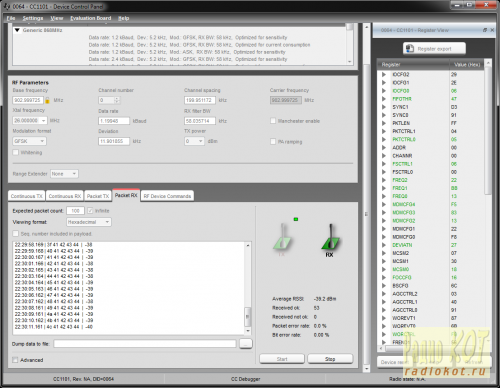500x388 pixels.
Task: Enable the Advanced checkbox
Action: 15,360
